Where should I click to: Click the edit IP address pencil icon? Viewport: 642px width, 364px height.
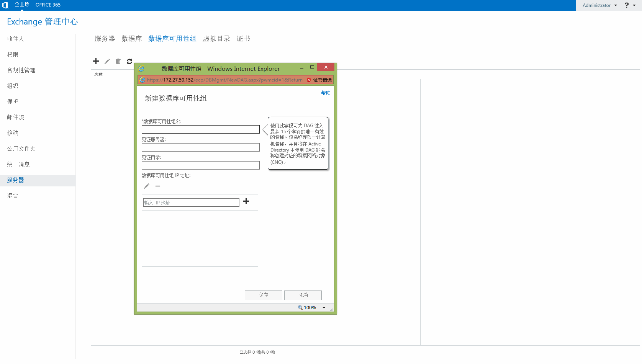(147, 186)
